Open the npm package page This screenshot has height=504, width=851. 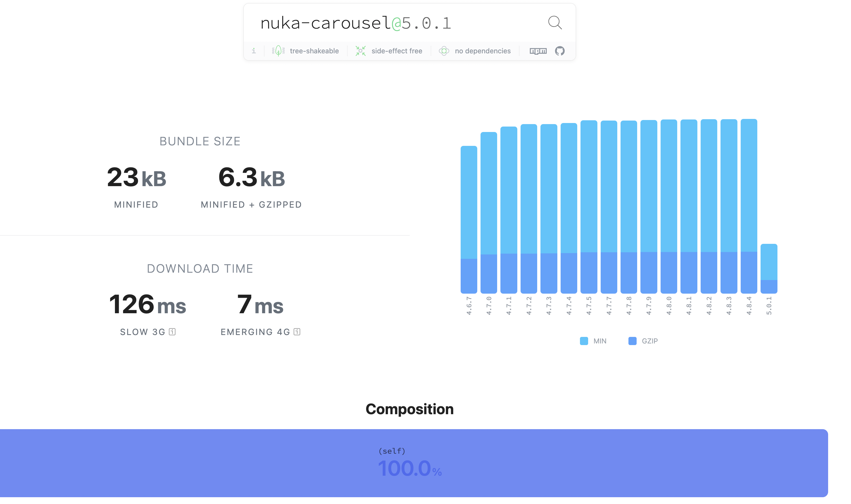(538, 51)
